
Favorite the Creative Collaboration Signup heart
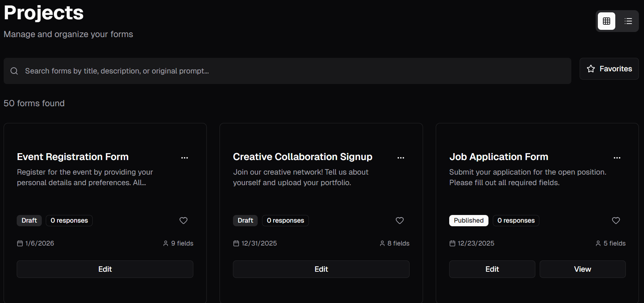(400, 220)
